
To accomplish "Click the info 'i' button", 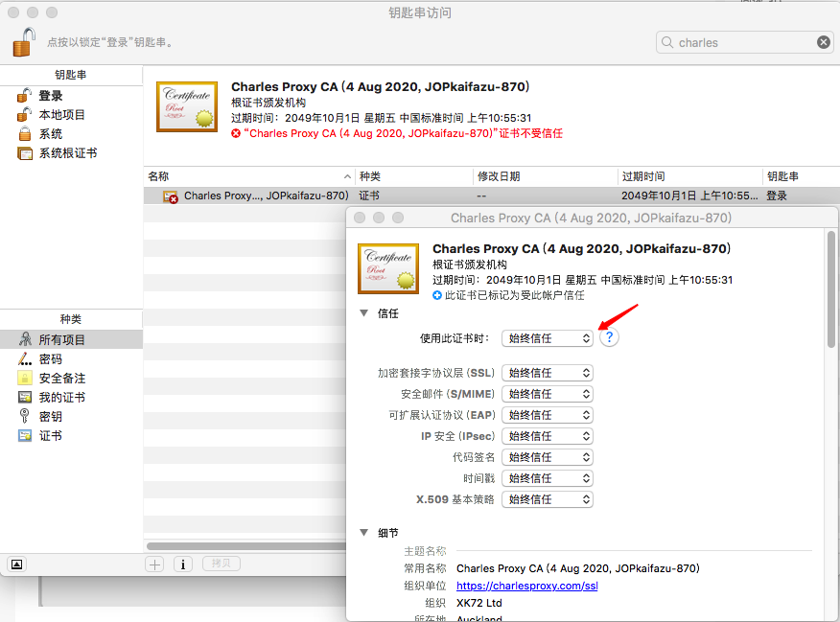I will [x=183, y=564].
